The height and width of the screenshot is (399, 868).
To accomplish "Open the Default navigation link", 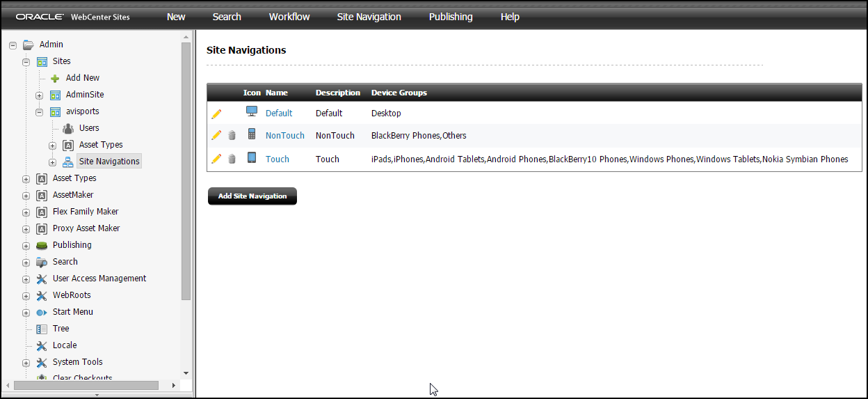I will coord(279,113).
